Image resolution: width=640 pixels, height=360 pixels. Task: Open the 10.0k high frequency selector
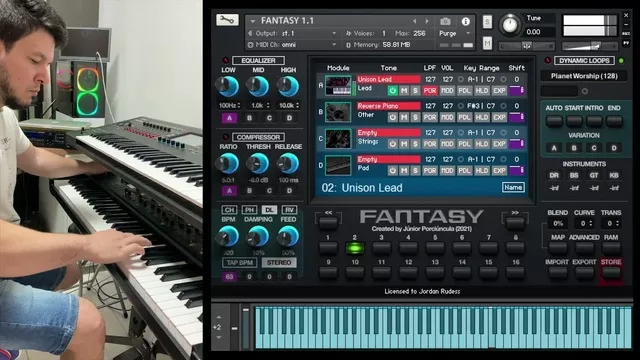pyautogui.click(x=288, y=105)
